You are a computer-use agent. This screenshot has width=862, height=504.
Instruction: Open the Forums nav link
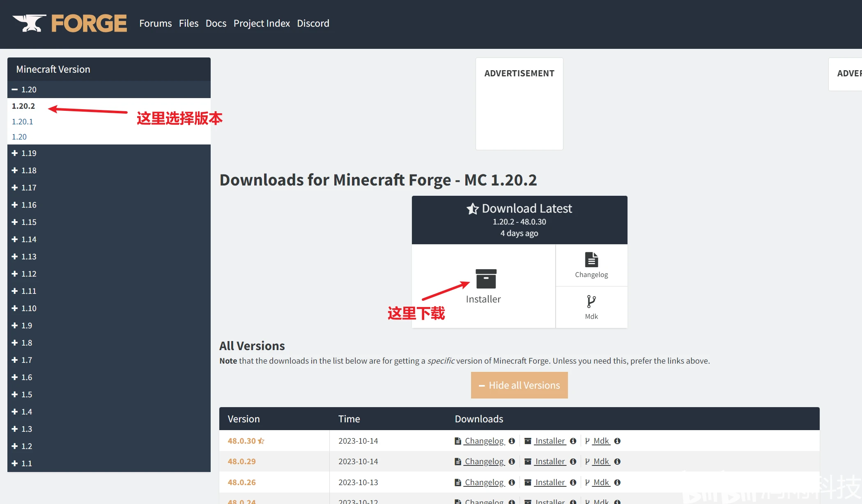coord(155,23)
